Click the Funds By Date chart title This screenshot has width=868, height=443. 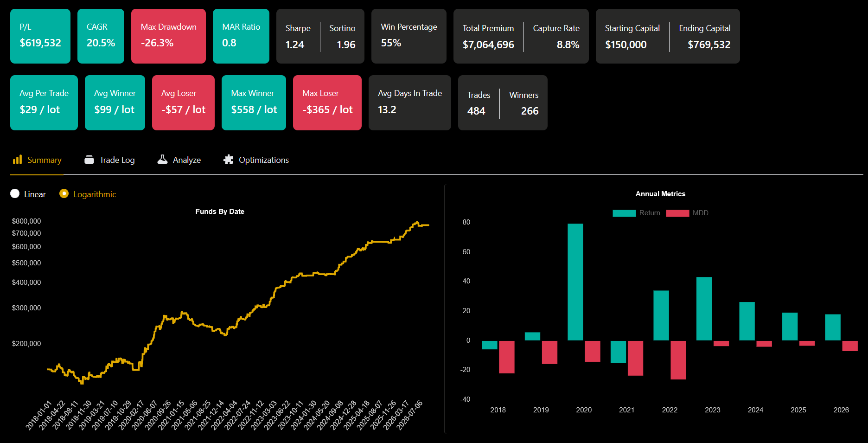220,212
